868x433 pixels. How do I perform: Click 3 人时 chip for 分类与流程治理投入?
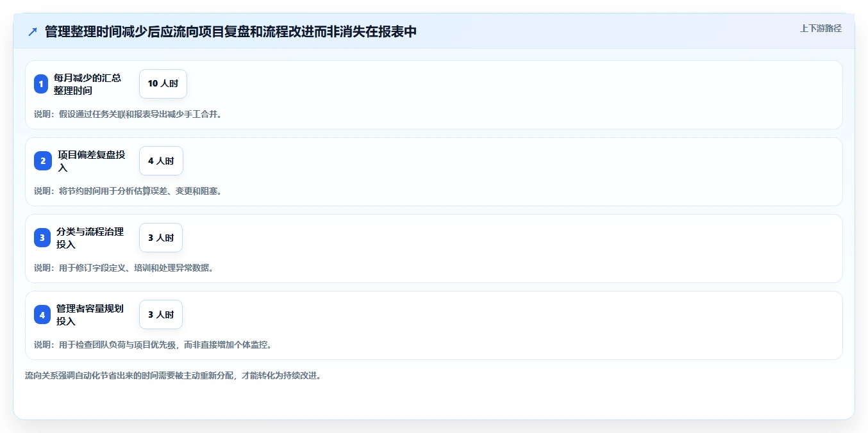coord(161,238)
